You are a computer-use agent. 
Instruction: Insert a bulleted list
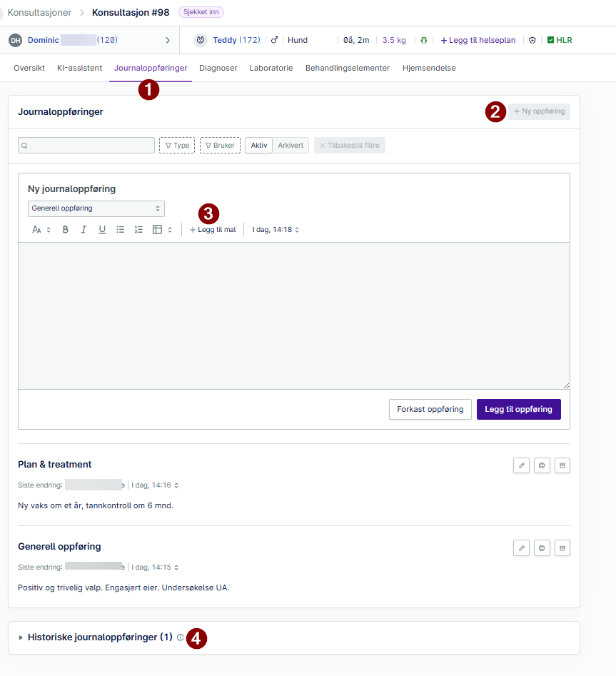coord(120,230)
